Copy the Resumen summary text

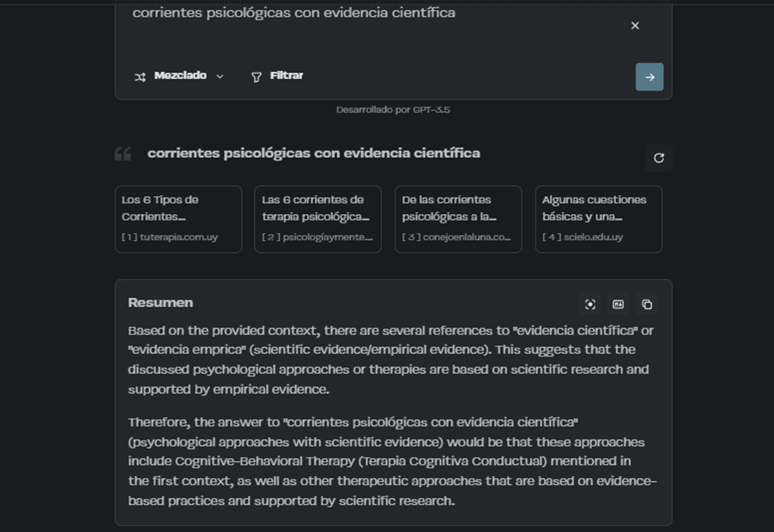[647, 304]
